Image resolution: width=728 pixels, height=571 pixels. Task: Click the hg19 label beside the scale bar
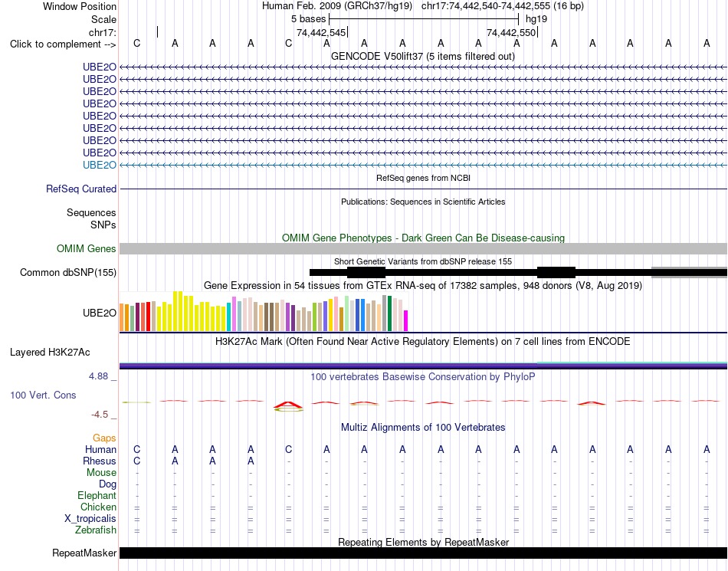(536, 19)
